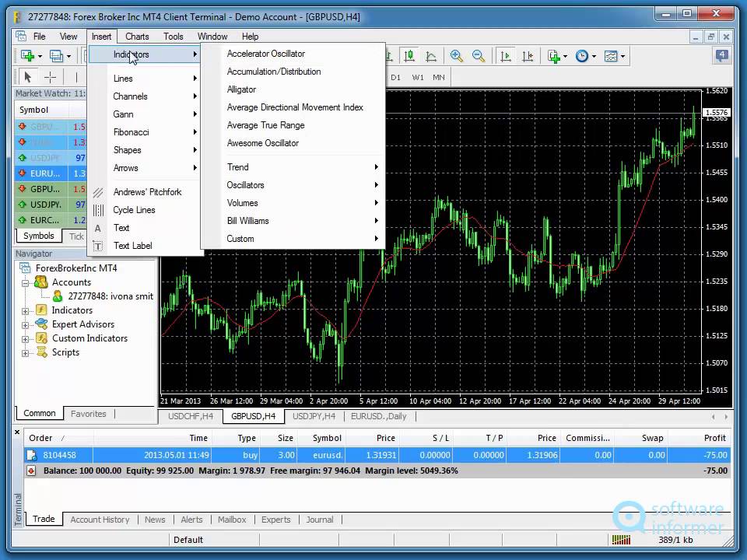This screenshot has width=747, height=560.
Task: Click the balance row red arrow icon
Action: (x=31, y=471)
